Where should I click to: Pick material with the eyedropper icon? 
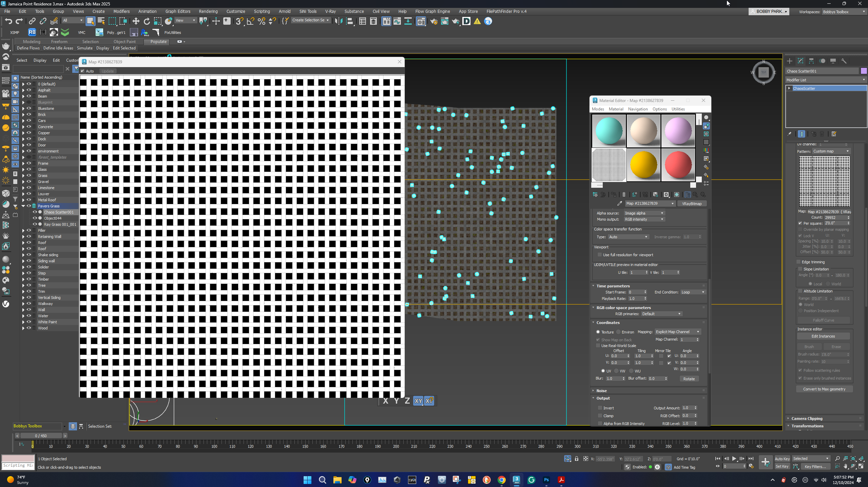tap(619, 204)
